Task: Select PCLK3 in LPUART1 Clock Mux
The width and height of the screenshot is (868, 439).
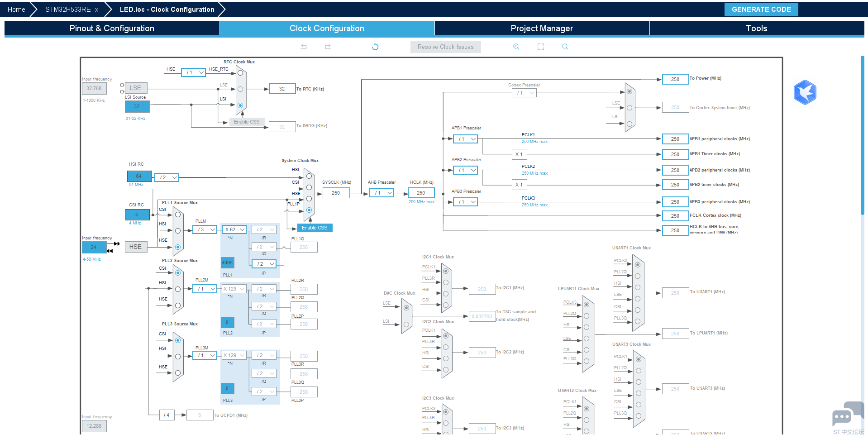Action: pyautogui.click(x=587, y=305)
